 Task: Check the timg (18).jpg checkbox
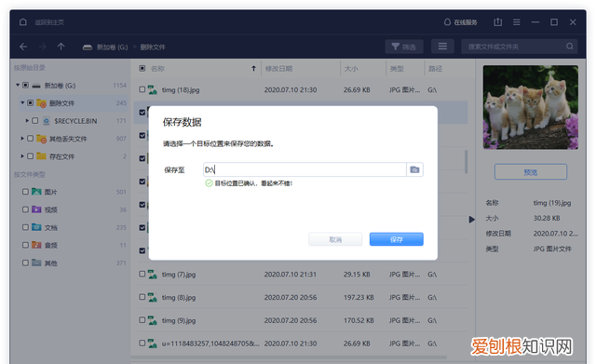coord(142,89)
